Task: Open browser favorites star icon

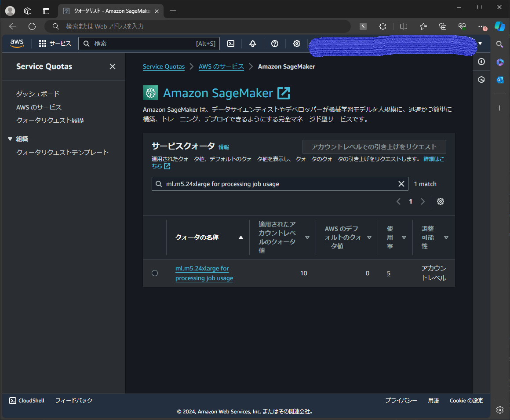Action: coord(423,26)
